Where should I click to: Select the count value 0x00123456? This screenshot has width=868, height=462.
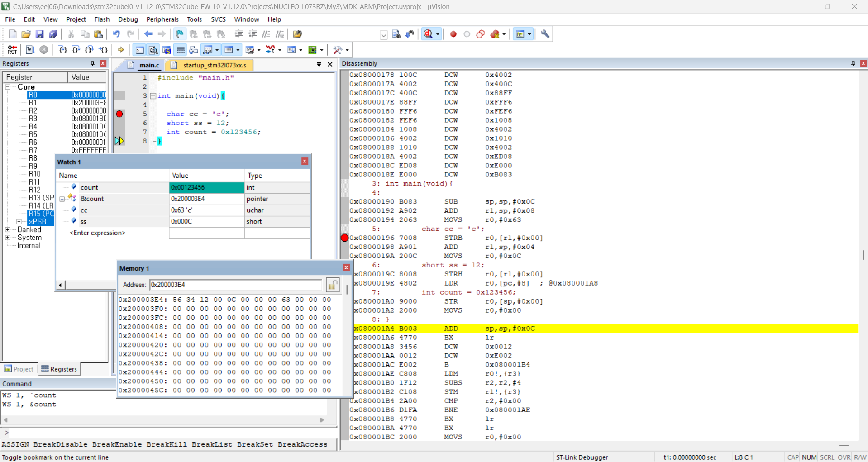tap(206, 187)
